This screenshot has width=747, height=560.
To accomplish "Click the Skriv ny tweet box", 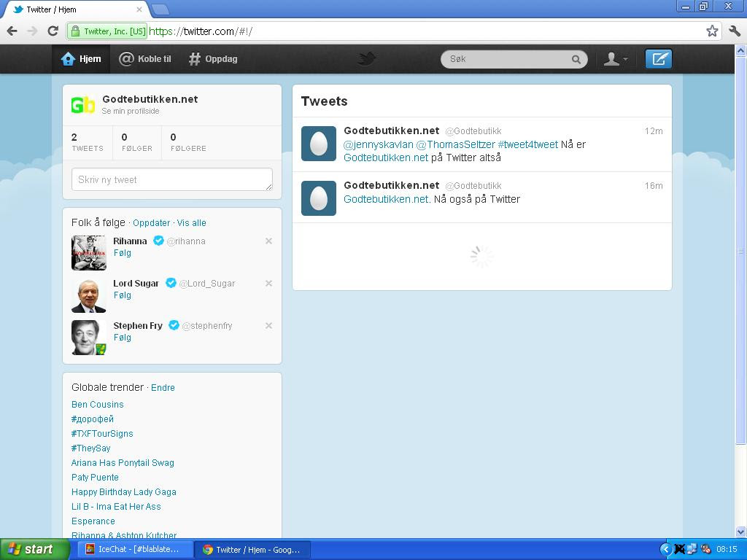I will coord(172,179).
